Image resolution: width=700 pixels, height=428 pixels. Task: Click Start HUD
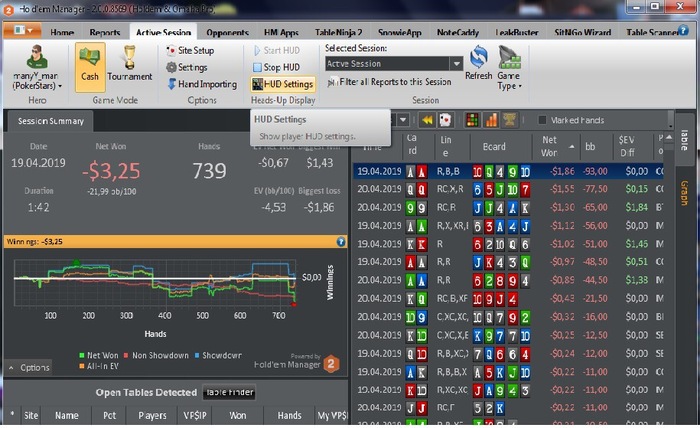tap(277, 50)
